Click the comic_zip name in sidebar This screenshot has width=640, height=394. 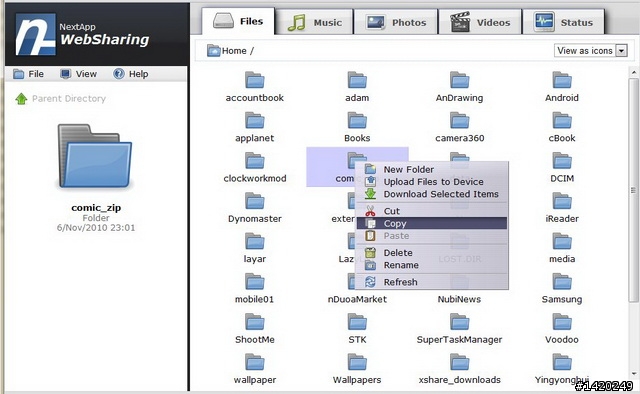coord(96,208)
